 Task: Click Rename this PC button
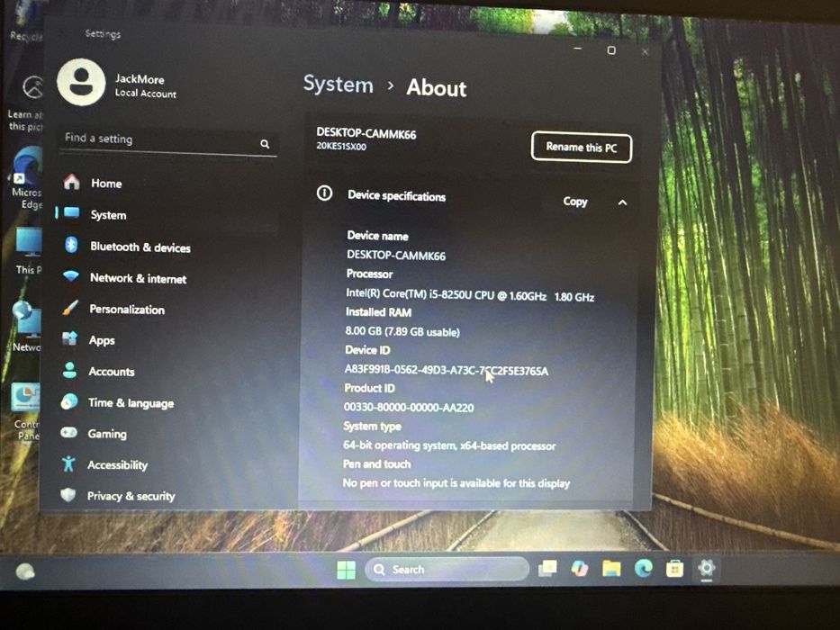(x=582, y=147)
